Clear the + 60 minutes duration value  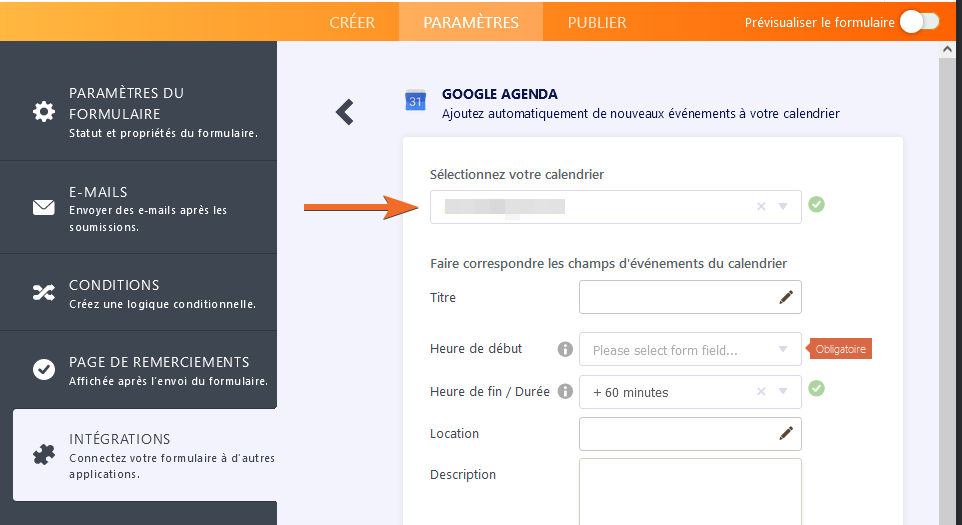[761, 392]
